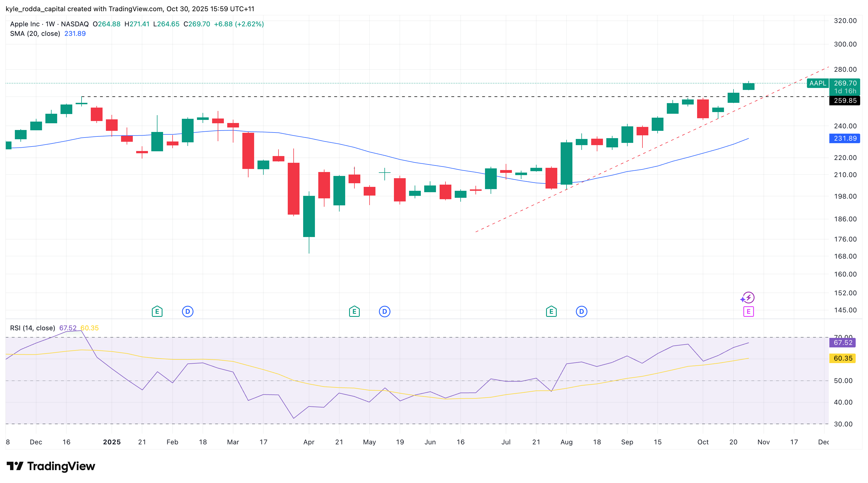Click the bold 2025 label on time axis
The height and width of the screenshot is (483, 868).
pyautogui.click(x=112, y=442)
